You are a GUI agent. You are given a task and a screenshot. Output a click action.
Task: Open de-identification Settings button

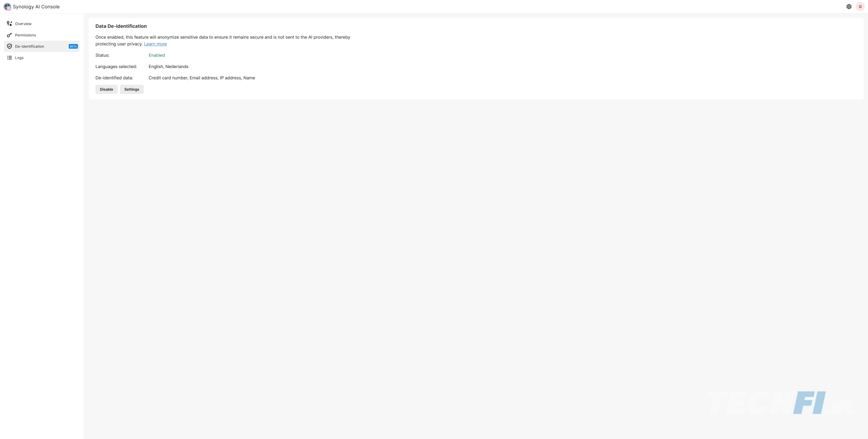(131, 90)
